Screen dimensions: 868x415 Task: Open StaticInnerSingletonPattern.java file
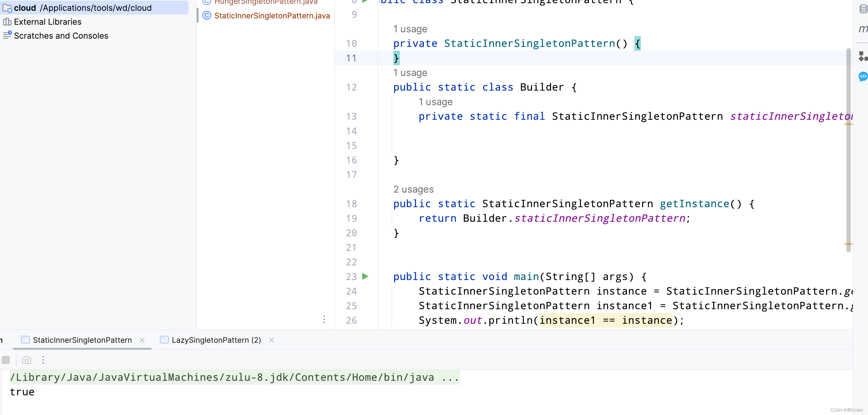point(272,16)
